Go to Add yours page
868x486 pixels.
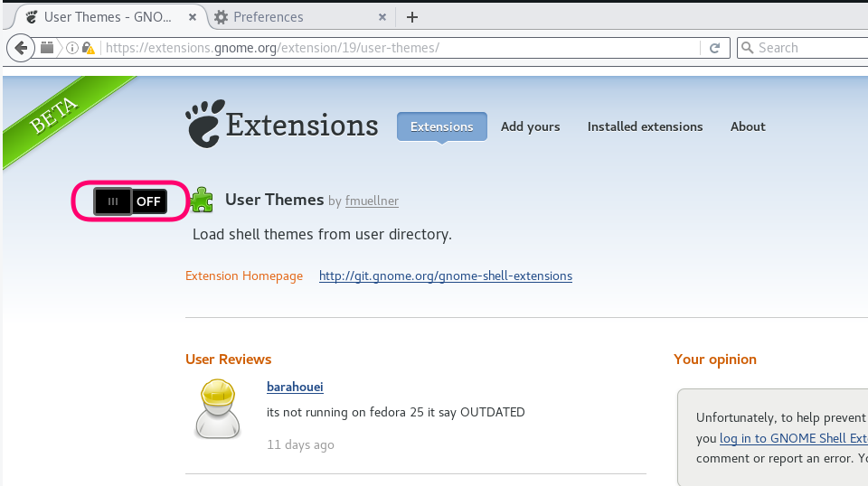[531, 126]
